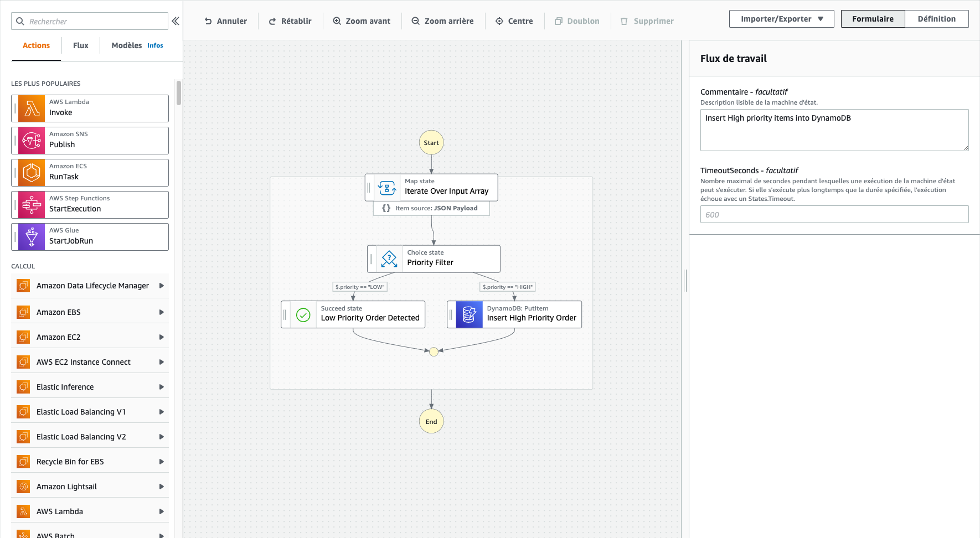This screenshot has height=538, width=980.
Task: Click the Amazon Data Lifecycle Manager icon
Action: (x=23, y=286)
